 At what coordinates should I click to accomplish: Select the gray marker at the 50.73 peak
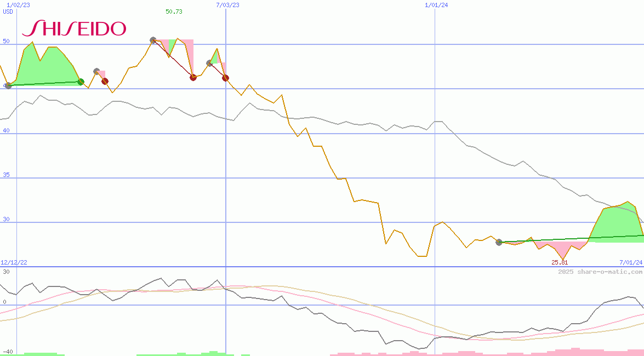click(152, 40)
